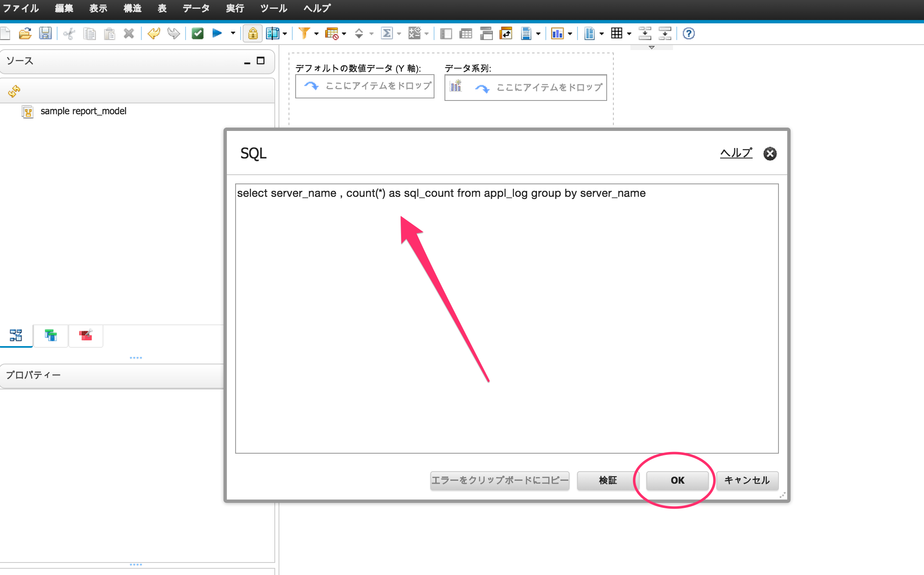Click the Save disk icon

coord(45,33)
